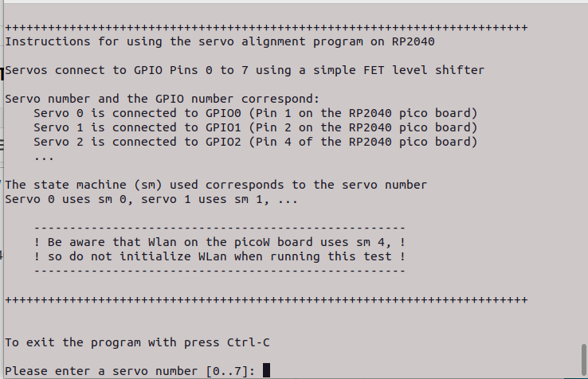588x379 pixels.
Task: Click the bottom row of plus signs
Action: [x=266, y=300]
